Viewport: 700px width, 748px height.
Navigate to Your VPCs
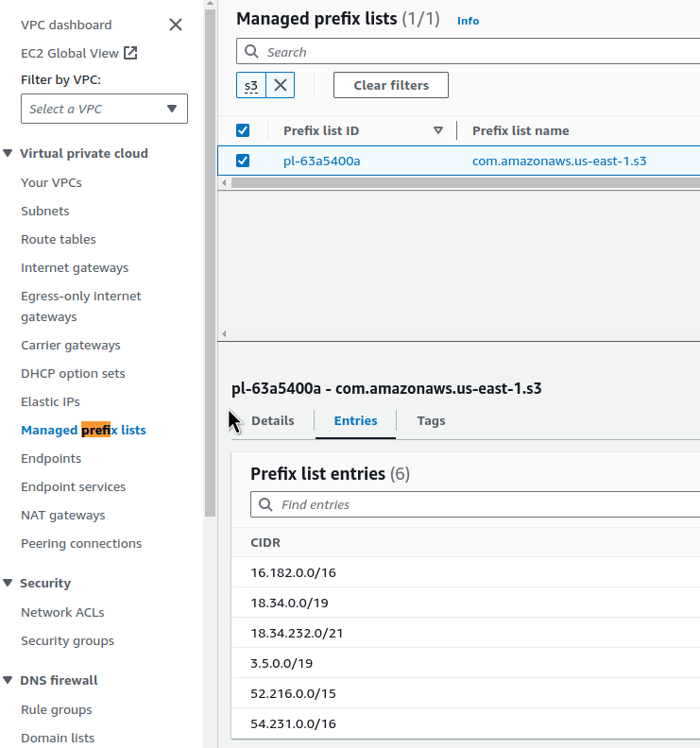click(x=51, y=182)
